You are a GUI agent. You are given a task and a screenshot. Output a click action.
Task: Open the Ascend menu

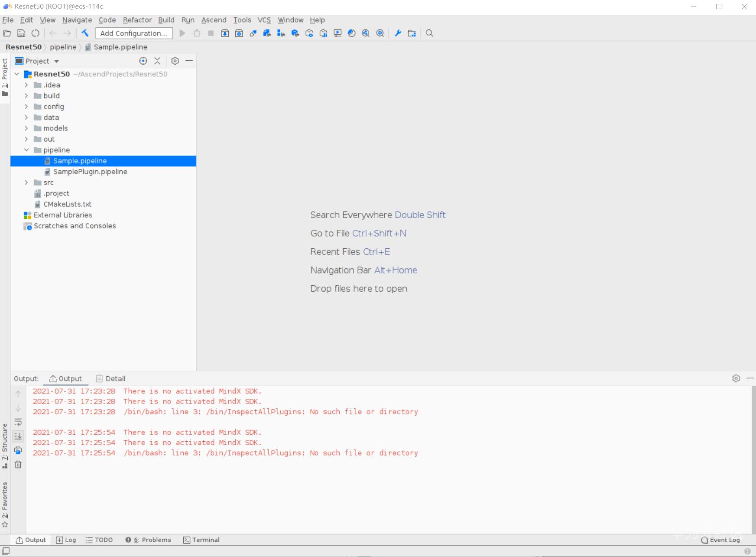[214, 20]
